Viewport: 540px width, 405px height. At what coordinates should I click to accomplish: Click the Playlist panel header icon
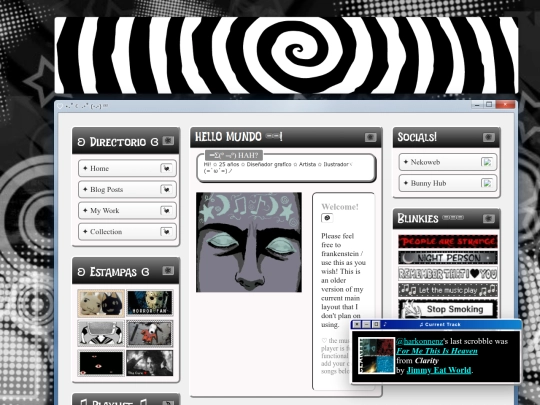[x=168, y=402]
